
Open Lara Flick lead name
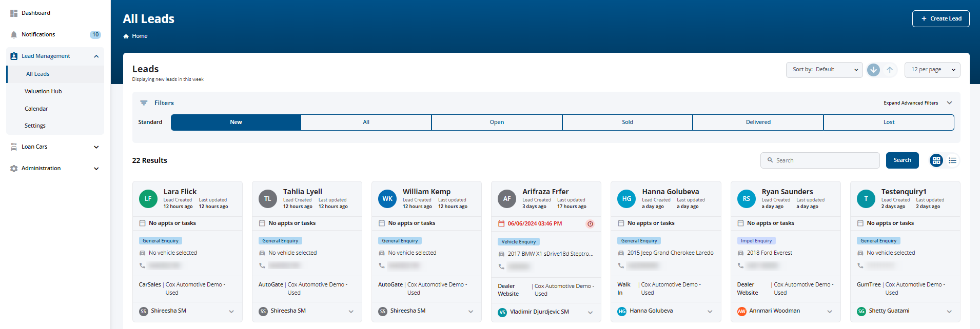tap(180, 192)
